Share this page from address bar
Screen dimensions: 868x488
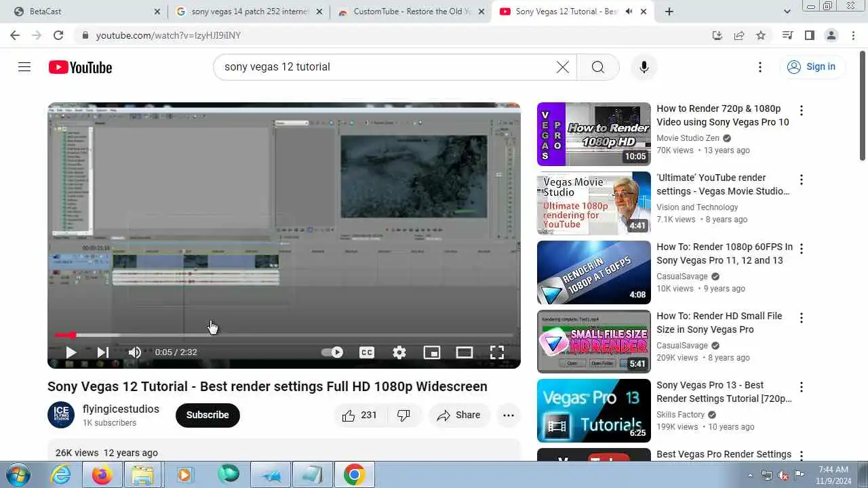pos(739,35)
